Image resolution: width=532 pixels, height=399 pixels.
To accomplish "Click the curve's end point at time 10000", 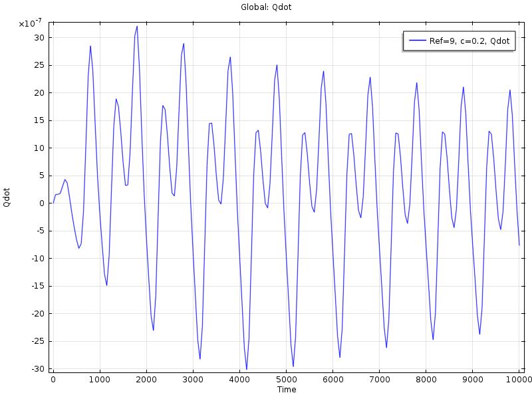I will [x=519, y=245].
